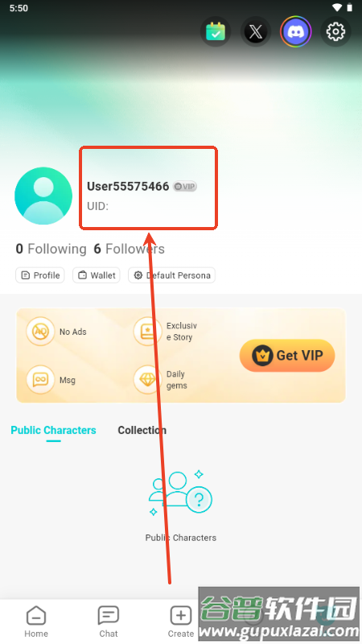Tap the Daily gems diamond icon

click(147, 379)
